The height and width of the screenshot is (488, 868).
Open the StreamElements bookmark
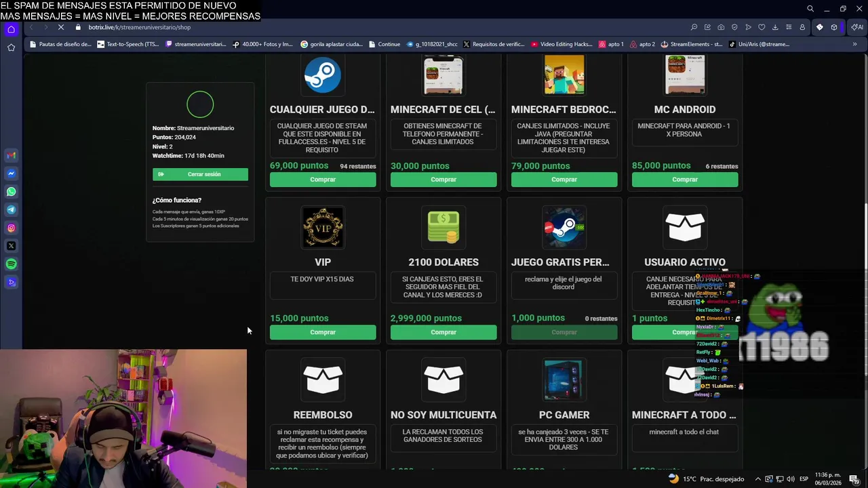click(692, 44)
